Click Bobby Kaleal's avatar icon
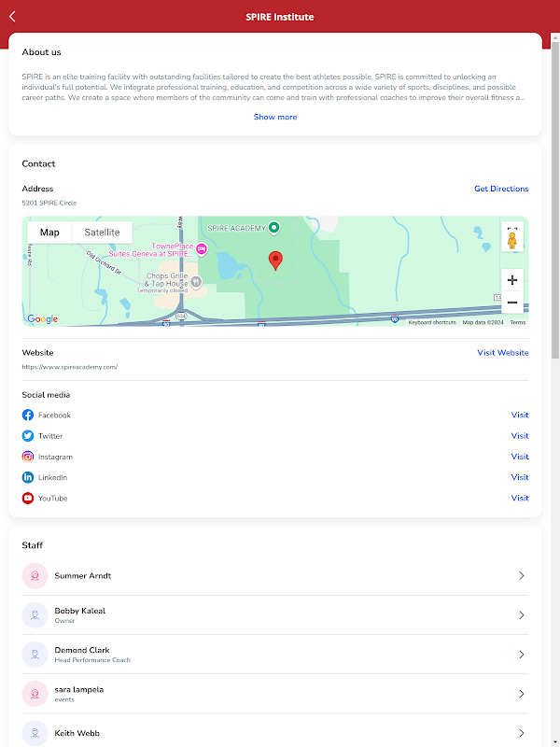This screenshot has height=747, width=560. (x=35, y=615)
